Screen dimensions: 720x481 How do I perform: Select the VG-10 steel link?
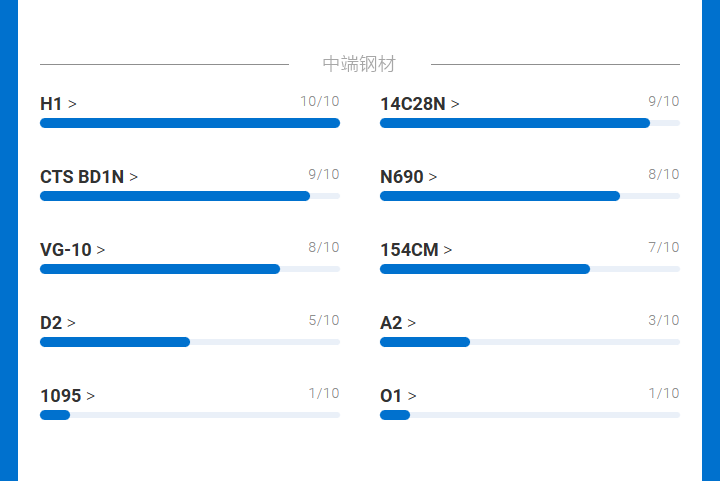pyautogui.click(x=72, y=250)
